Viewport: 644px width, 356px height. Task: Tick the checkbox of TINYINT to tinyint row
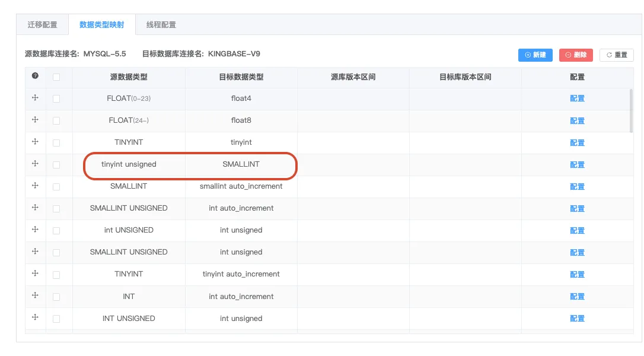56,142
